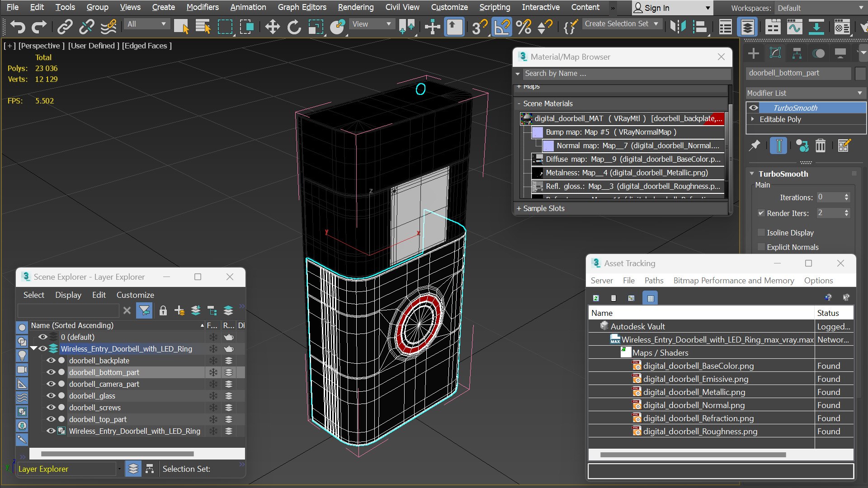Click the Redo arrow icon
The image size is (868, 488).
click(39, 27)
